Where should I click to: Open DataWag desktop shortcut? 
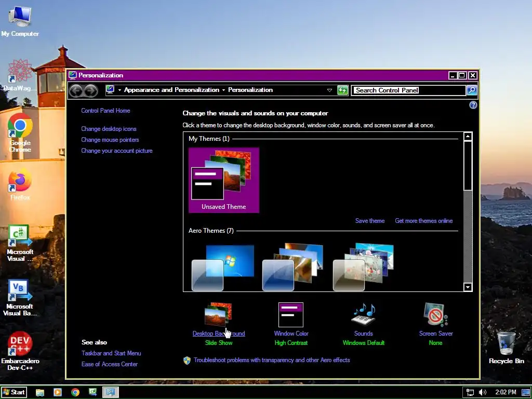point(20,75)
